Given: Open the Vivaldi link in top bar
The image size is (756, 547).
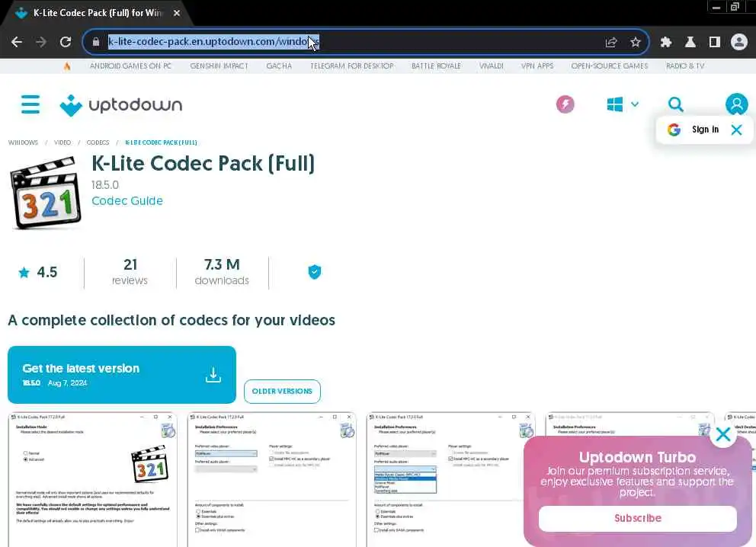Looking at the screenshot, I should point(492,66).
